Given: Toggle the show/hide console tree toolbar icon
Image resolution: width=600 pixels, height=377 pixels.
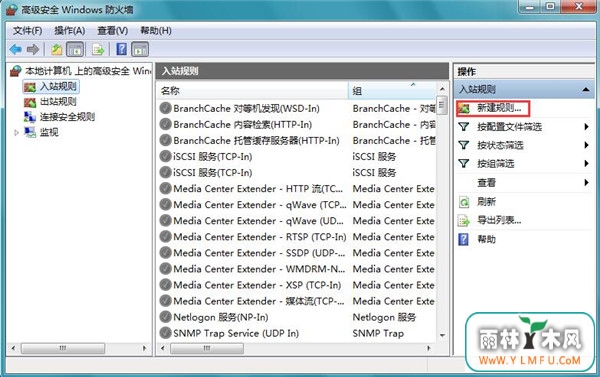Looking at the screenshot, I should (75, 49).
